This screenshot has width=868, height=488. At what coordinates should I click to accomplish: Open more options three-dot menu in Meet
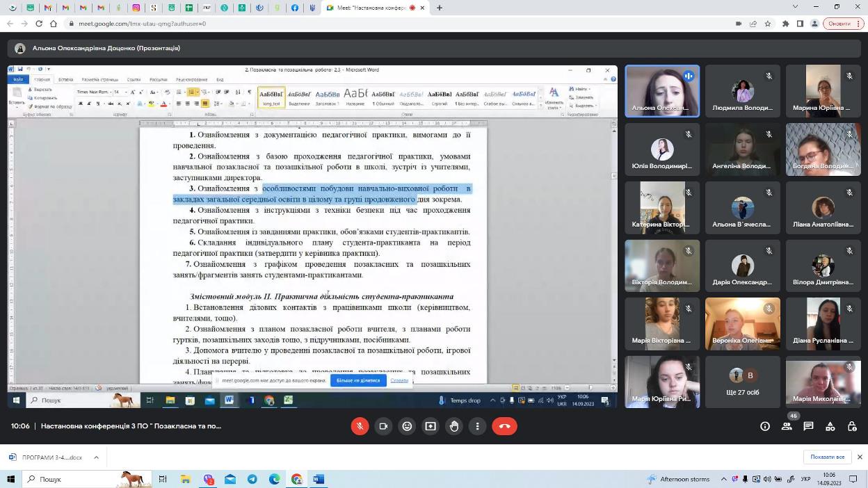[x=478, y=426]
